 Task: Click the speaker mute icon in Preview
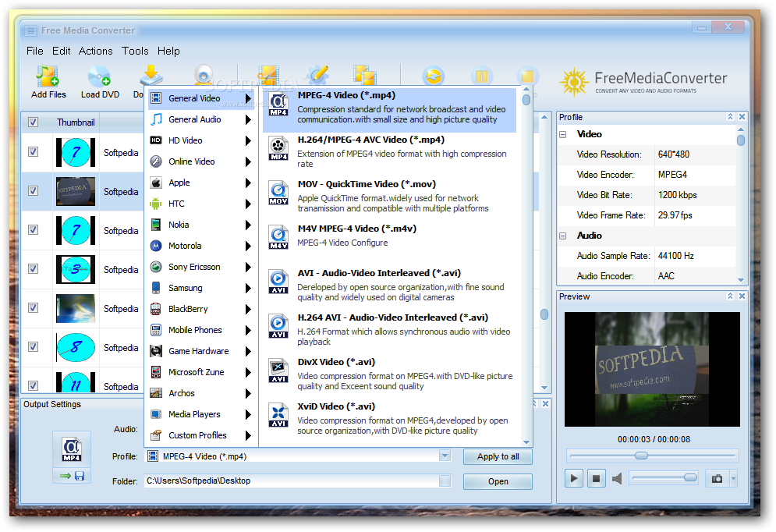617,478
